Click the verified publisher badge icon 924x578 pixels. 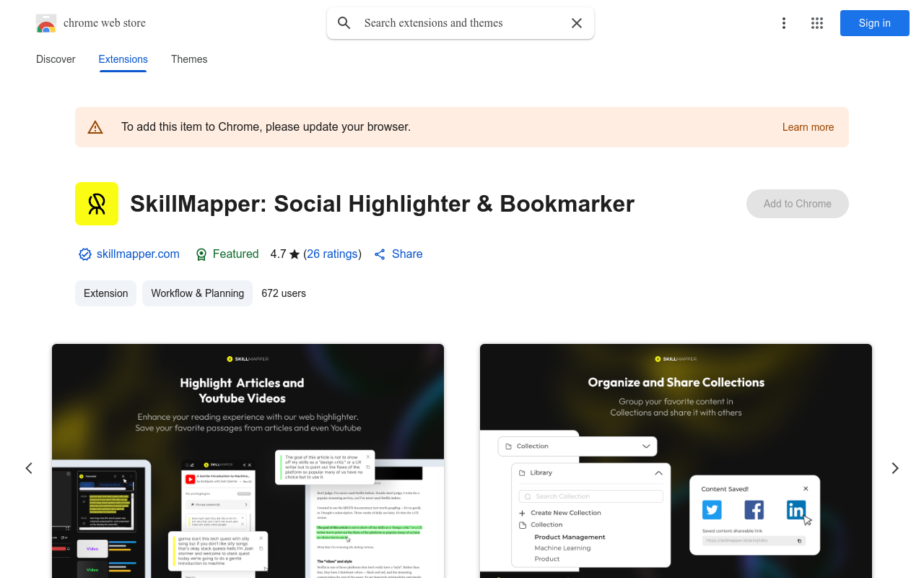click(85, 254)
